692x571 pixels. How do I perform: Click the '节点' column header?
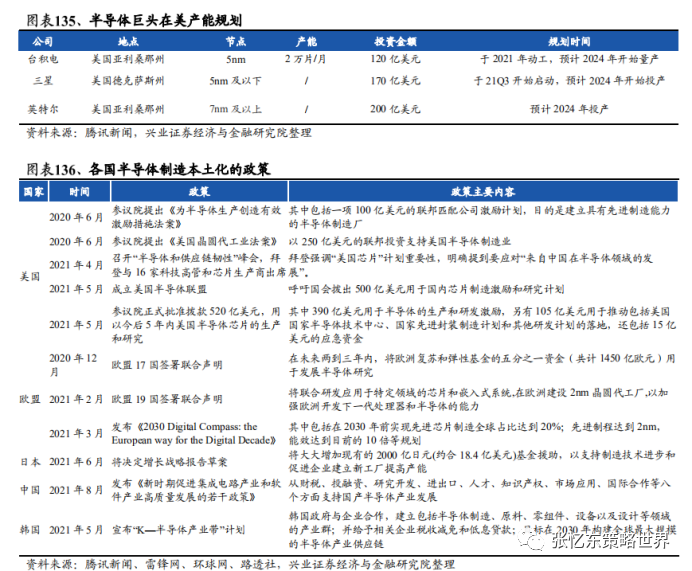(x=236, y=41)
